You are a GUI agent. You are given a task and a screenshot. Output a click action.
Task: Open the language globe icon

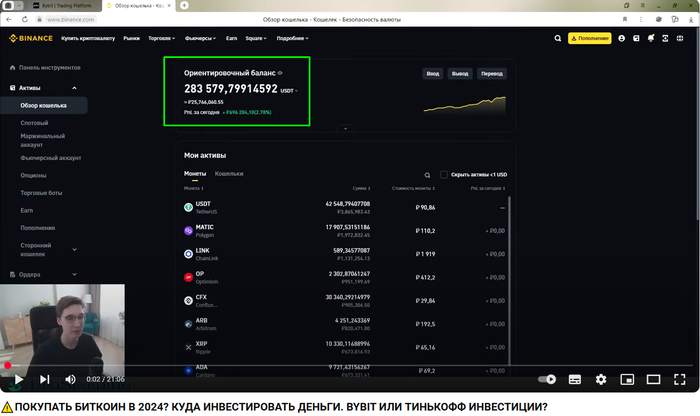(x=680, y=38)
